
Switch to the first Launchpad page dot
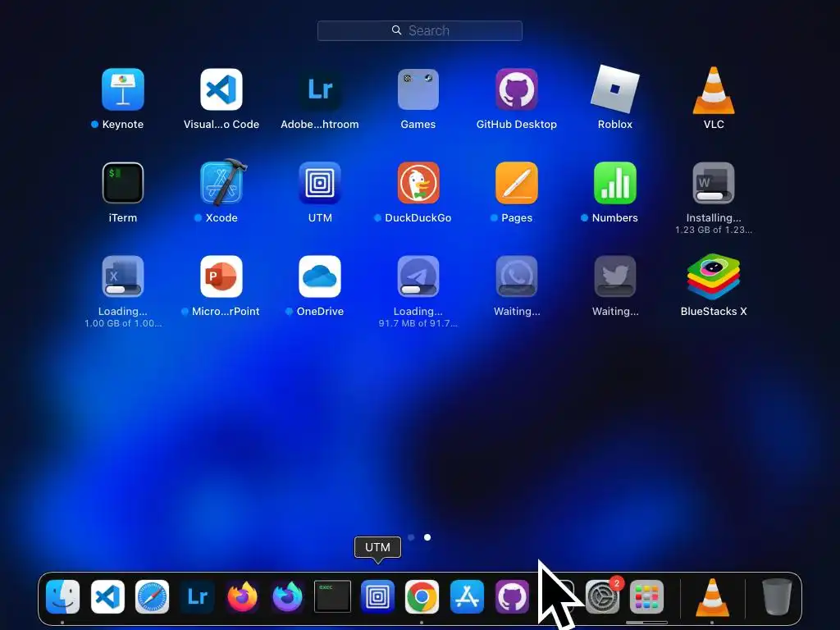tap(411, 537)
